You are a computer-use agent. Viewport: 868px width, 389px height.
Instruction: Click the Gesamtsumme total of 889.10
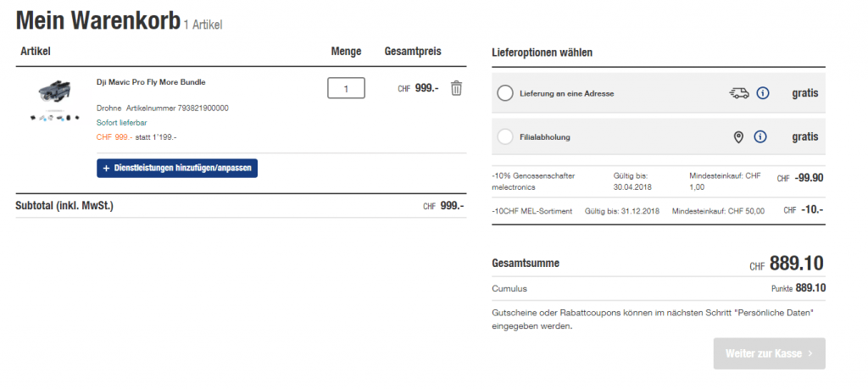[x=796, y=264]
